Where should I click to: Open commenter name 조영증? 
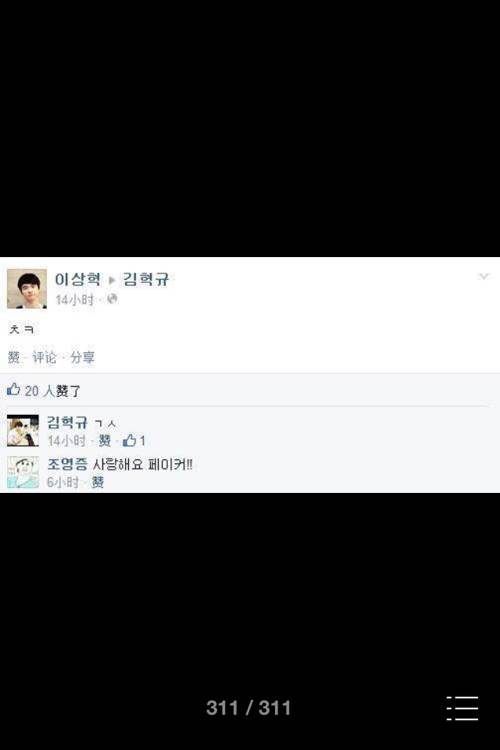pyautogui.click(x=67, y=464)
